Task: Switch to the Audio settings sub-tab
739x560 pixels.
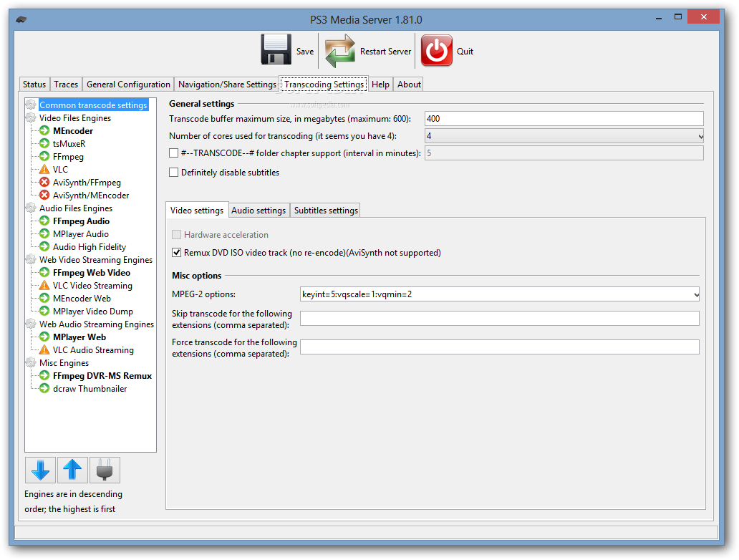Action: pos(259,211)
